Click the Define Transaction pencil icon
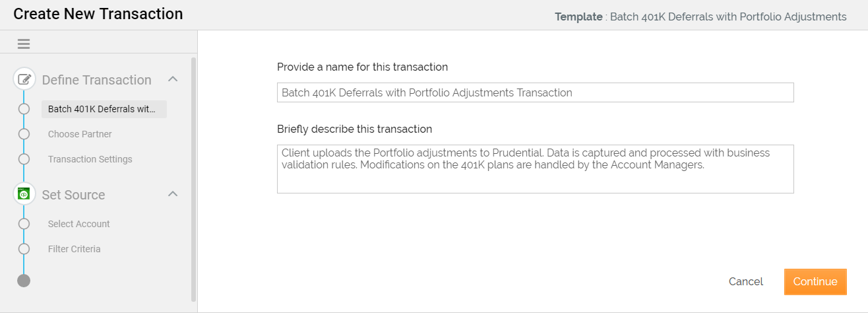 [x=24, y=80]
